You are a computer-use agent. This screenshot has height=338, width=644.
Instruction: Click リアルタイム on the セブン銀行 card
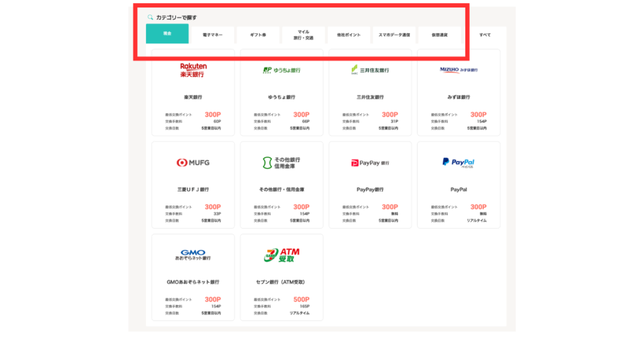pos(299,313)
